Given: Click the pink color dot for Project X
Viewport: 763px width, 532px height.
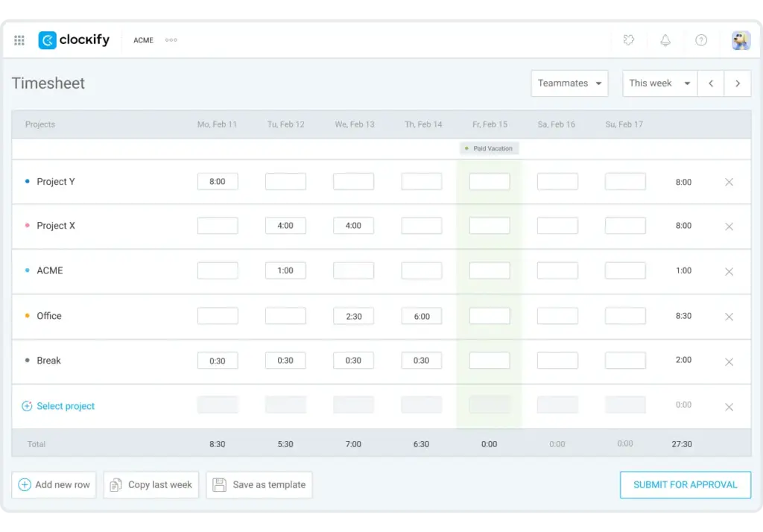Looking at the screenshot, I should 28,226.
